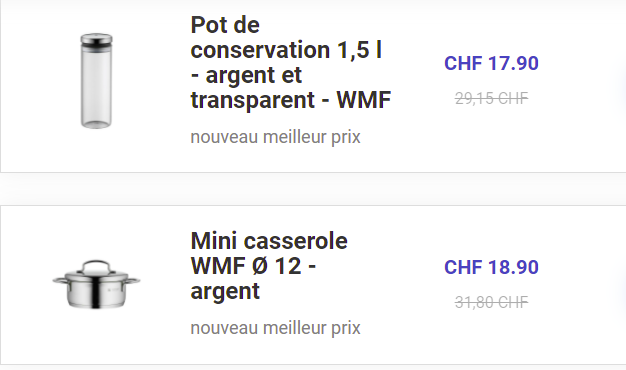
Task: Open the mini casserole product image
Action: point(96,284)
